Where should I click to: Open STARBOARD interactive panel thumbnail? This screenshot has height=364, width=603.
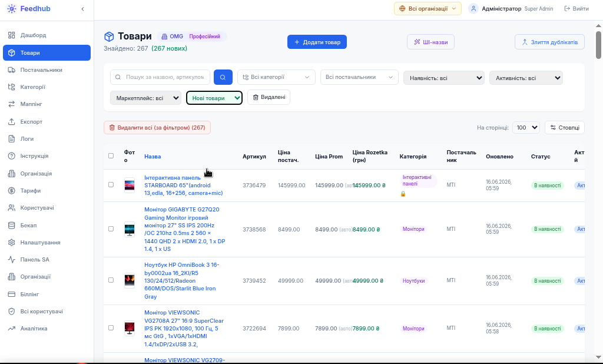point(130,186)
